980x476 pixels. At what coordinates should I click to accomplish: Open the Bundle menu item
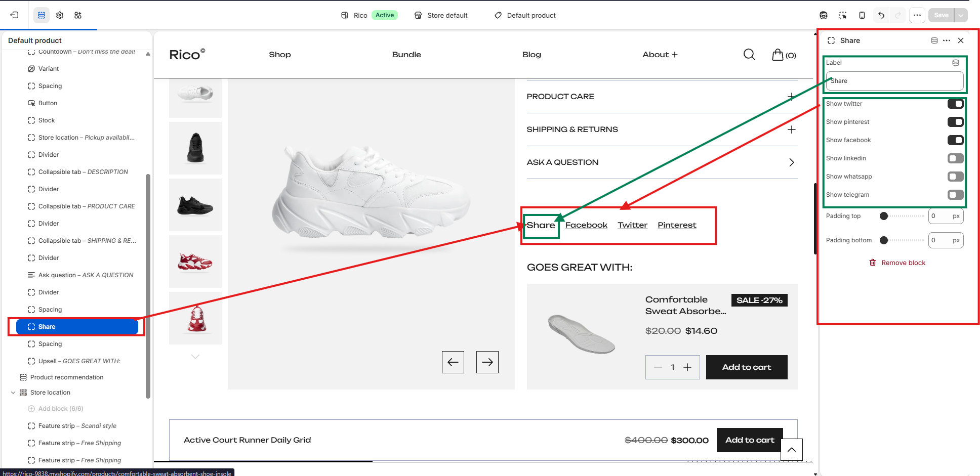pos(406,55)
